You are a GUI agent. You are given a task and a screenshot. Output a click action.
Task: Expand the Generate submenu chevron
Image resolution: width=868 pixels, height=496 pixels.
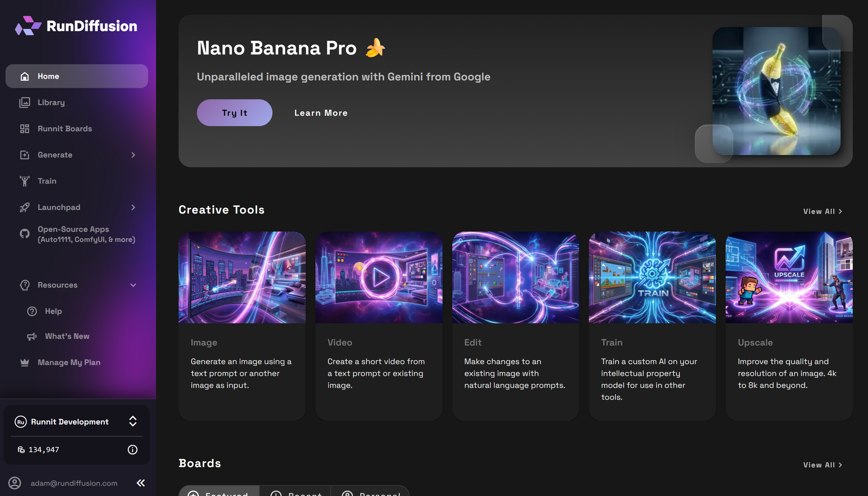(x=133, y=155)
